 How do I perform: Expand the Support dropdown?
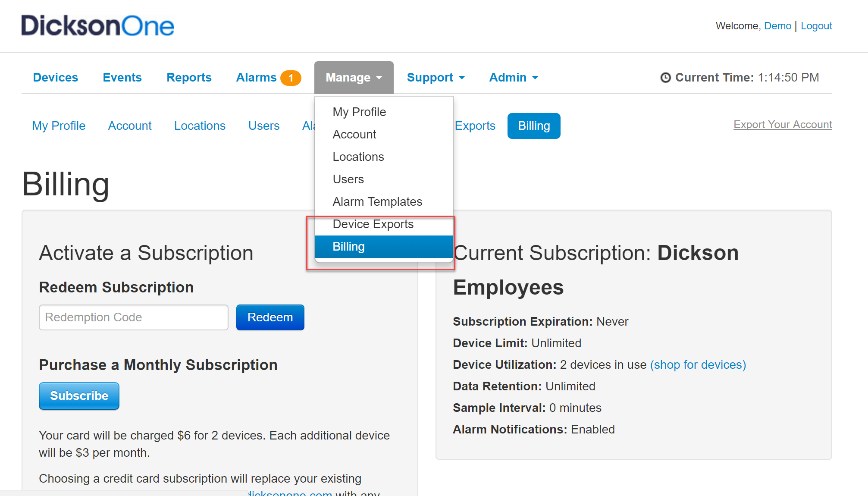click(436, 78)
